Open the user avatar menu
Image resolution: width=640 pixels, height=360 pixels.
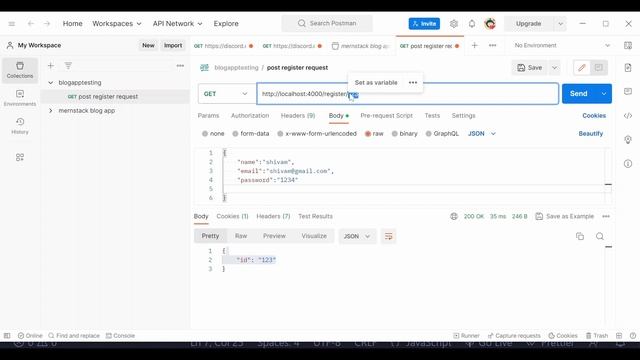click(490, 24)
